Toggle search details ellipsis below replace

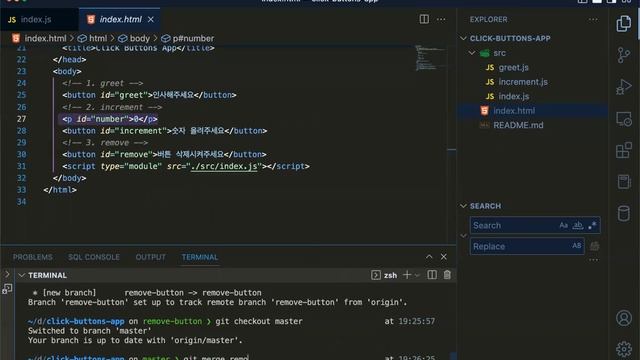593,260
